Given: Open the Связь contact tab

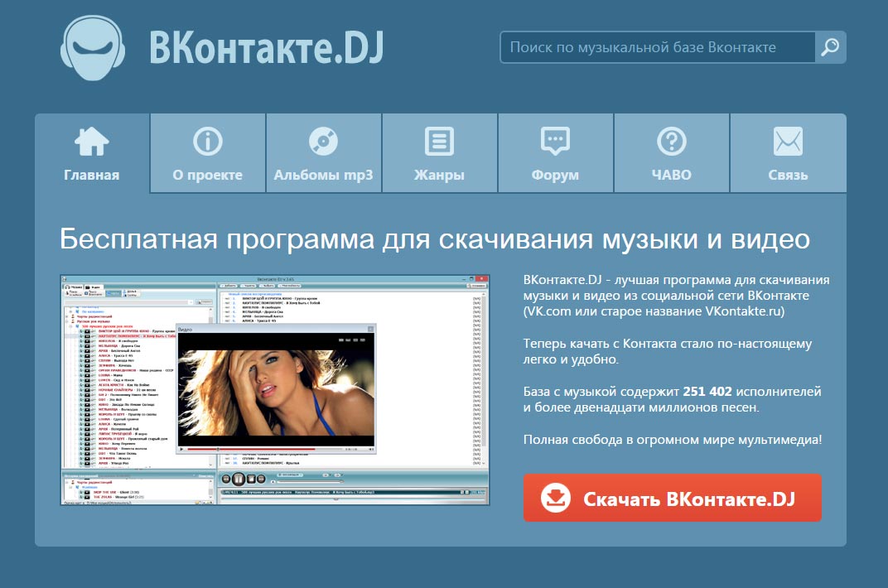Looking at the screenshot, I should click(789, 153).
